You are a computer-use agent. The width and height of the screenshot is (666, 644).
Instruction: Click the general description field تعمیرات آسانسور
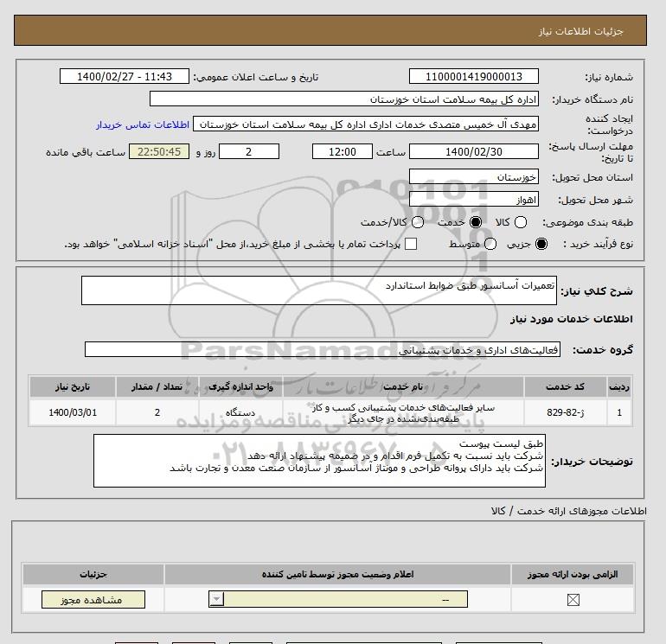click(319, 290)
